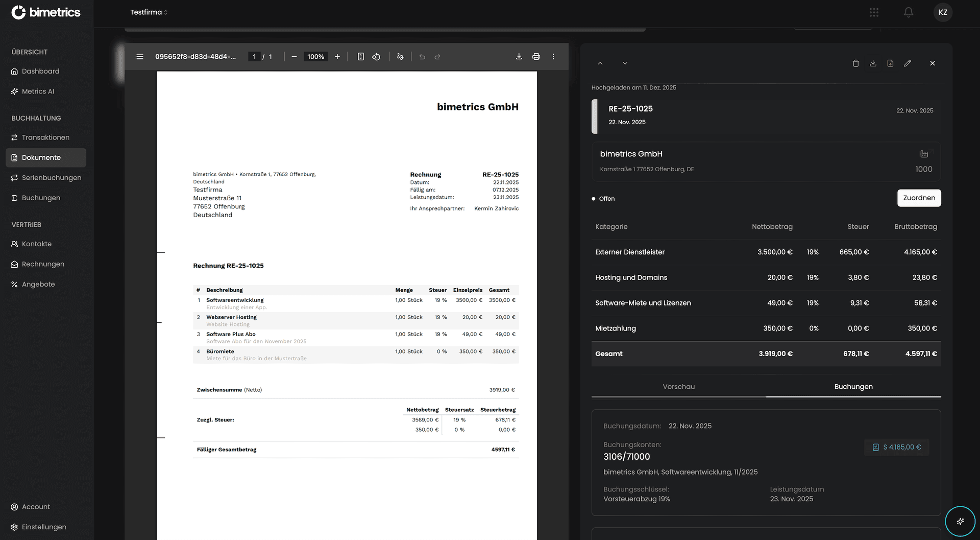Download the PDF from viewer toolbar

tap(519, 57)
